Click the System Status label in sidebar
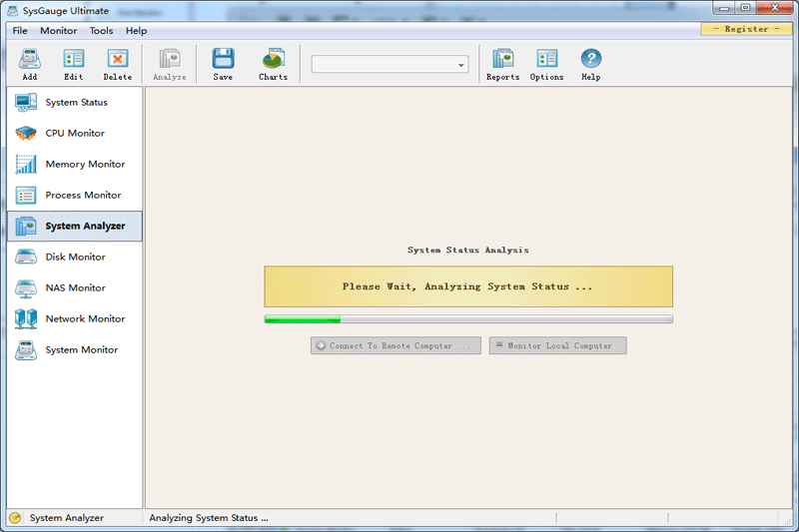This screenshot has width=799, height=532. (77, 103)
